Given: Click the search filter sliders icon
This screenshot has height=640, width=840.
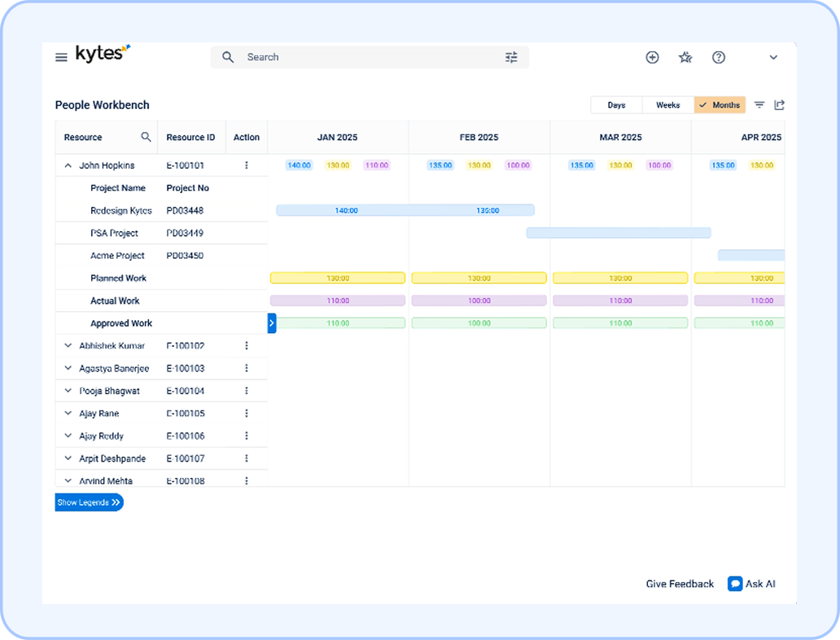Looking at the screenshot, I should pyautogui.click(x=511, y=57).
